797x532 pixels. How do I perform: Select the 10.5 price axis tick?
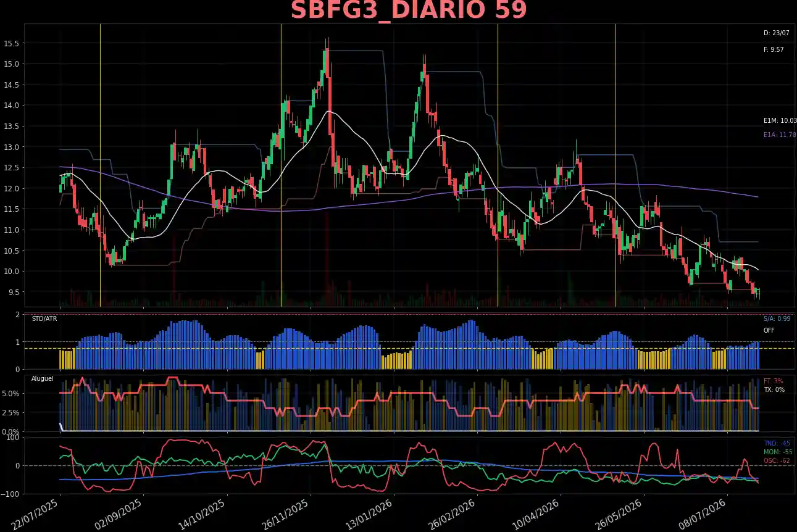coord(11,251)
